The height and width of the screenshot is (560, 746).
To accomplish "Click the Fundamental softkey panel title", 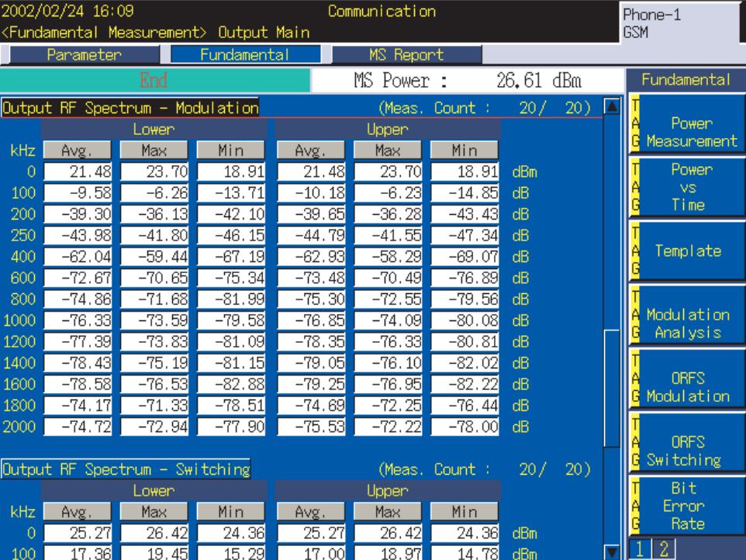I will [x=686, y=79].
